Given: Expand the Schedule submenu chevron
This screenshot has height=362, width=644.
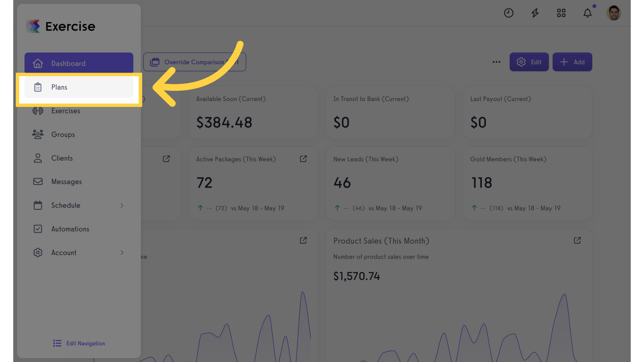Looking at the screenshot, I should pyautogui.click(x=122, y=205).
